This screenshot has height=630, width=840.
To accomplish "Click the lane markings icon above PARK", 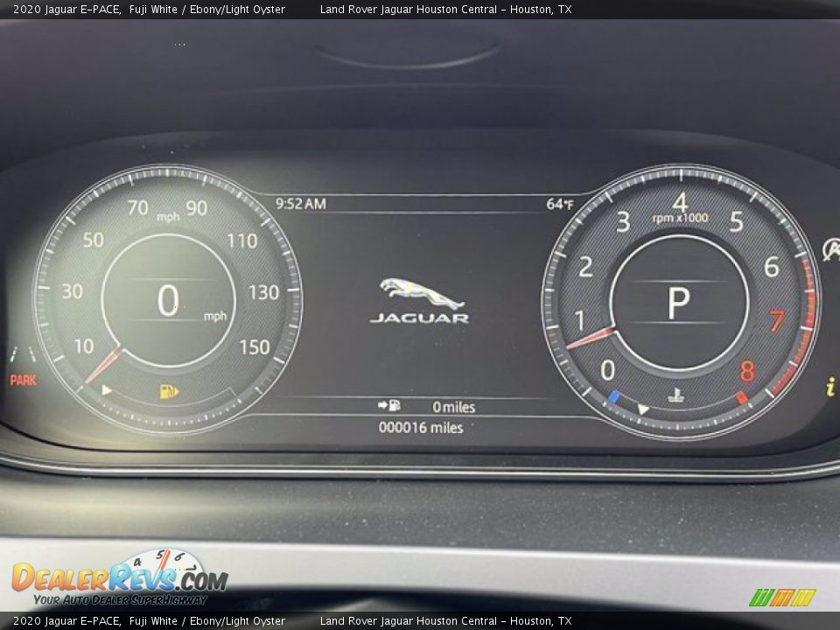I will point(23,354).
